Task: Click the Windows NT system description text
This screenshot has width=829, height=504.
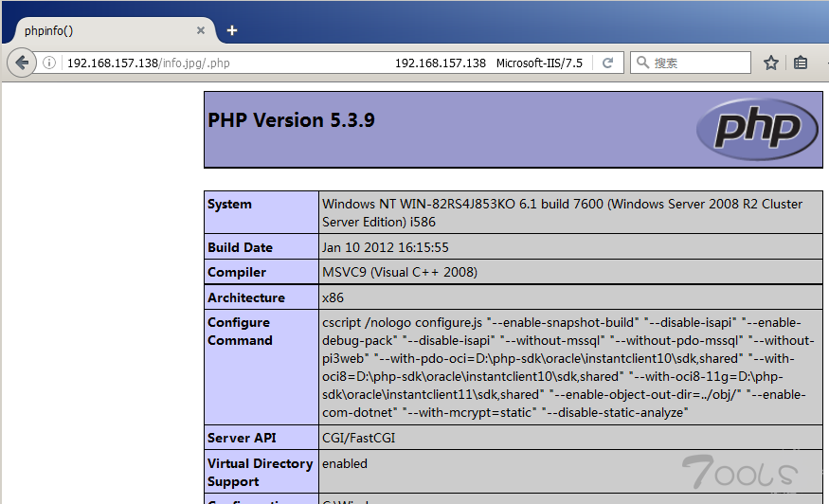Action: point(562,212)
